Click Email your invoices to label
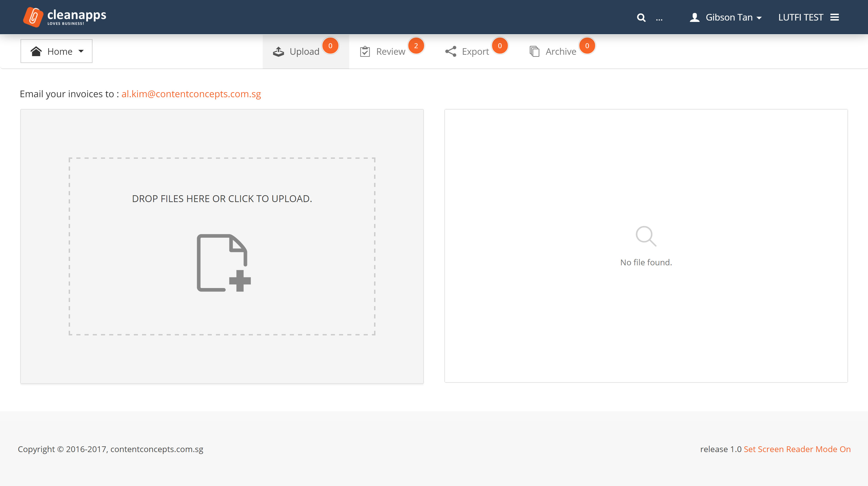Viewport: 868px width, 486px height. (69, 94)
